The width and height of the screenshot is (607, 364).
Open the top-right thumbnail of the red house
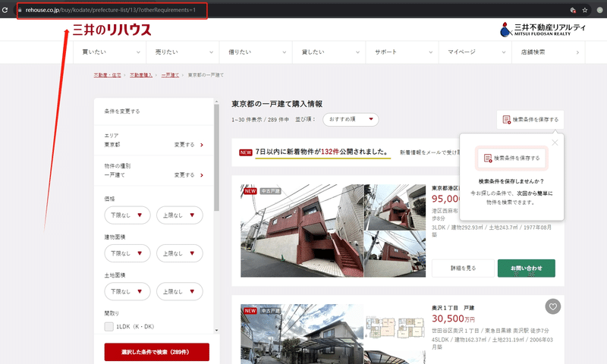click(395, 207)
